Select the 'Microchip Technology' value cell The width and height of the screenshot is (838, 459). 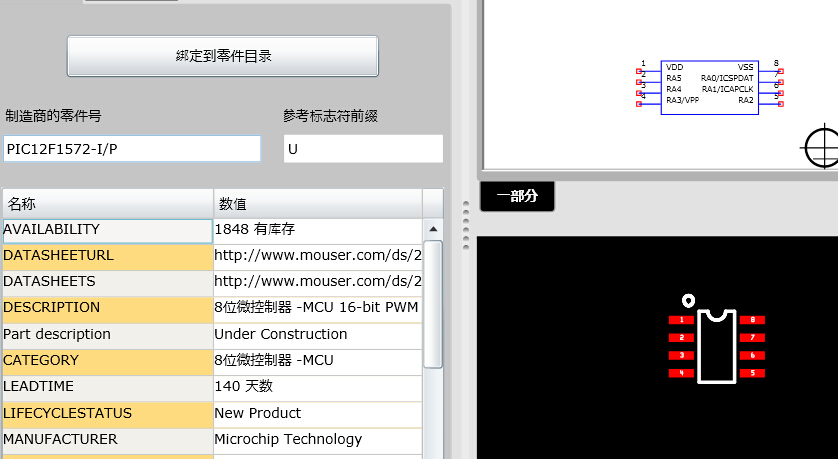click(318, 441)
